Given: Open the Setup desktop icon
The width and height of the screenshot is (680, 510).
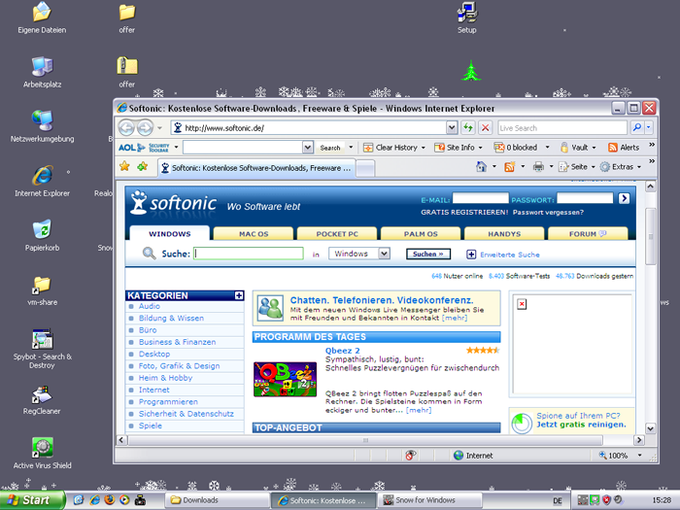Looking at the screenshot, I should (x=467, y=17).
